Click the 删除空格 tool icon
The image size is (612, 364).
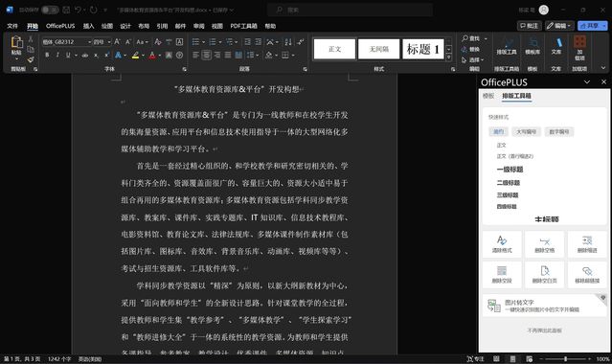pos(544,244)
